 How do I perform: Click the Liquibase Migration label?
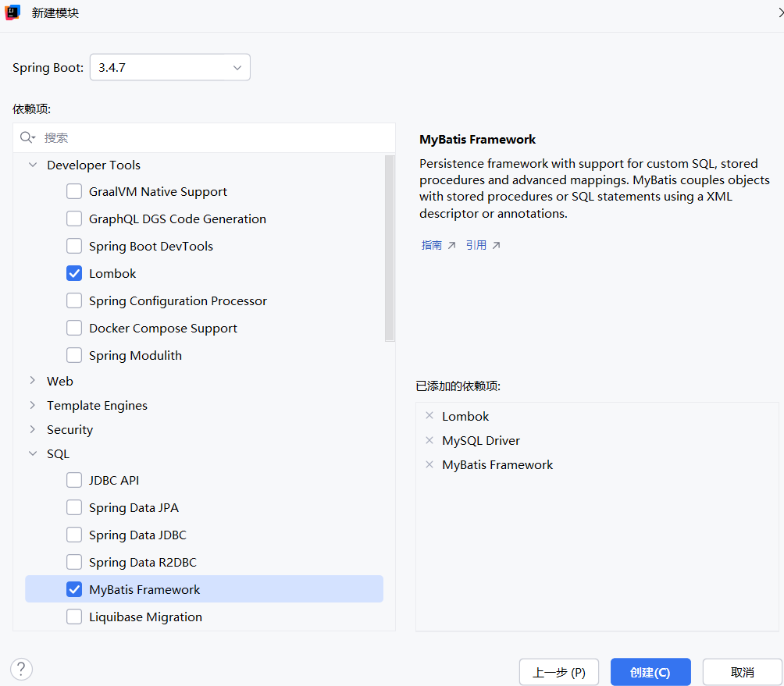coord(145,617)
